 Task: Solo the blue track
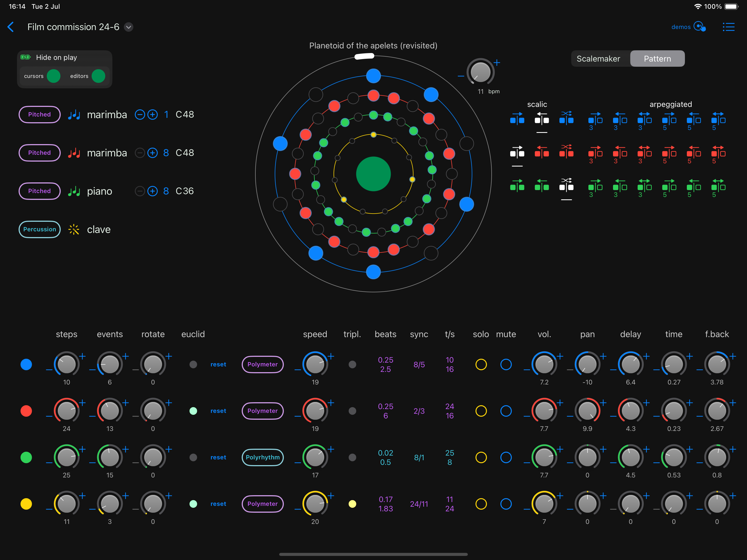tap(481, 364)
